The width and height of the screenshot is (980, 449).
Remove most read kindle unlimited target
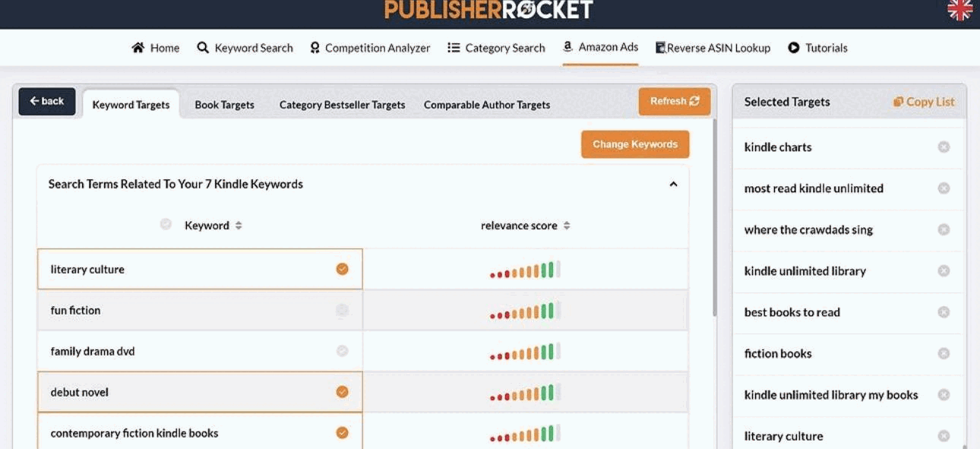tap(944, 188)
